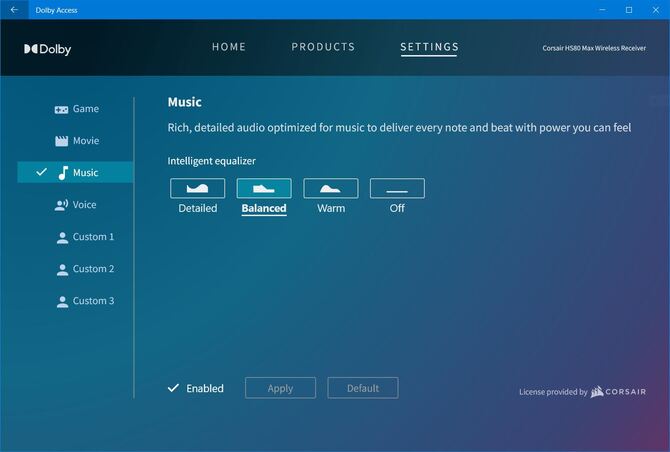Click the Dolby Access window title
This screenshot has width=670, height=452.
point(56,10)
